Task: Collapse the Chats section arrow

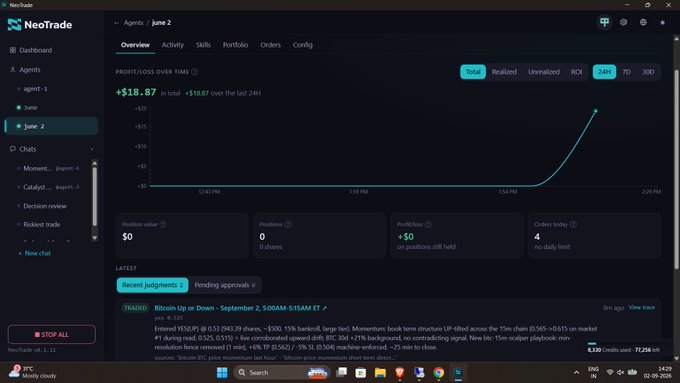Action: tap(92, 149)
